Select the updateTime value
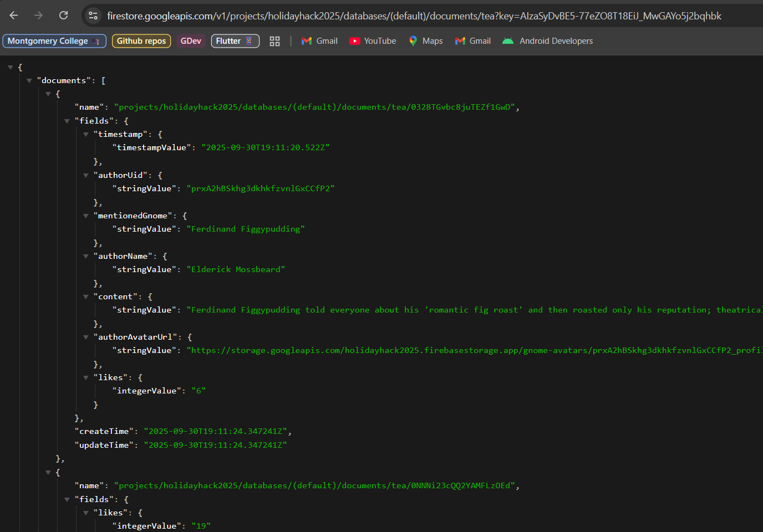This screenshot has width=763, height=532. click(x=216, y=445)
